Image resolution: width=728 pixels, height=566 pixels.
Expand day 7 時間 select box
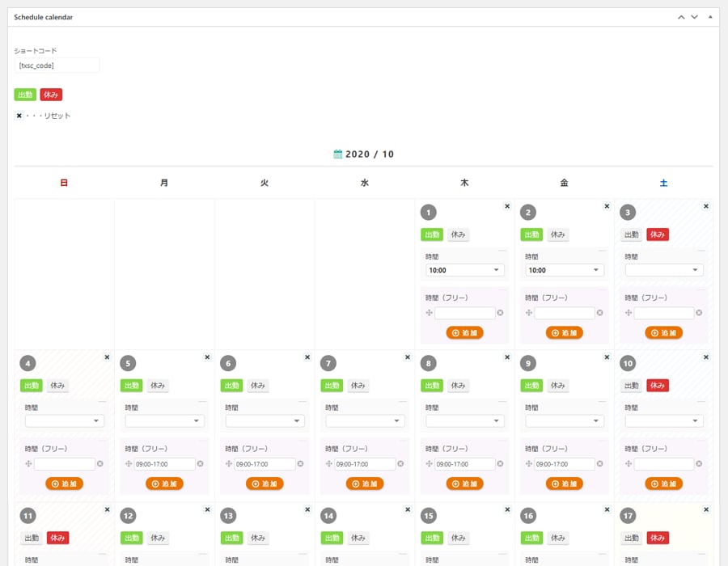[365, 420]
